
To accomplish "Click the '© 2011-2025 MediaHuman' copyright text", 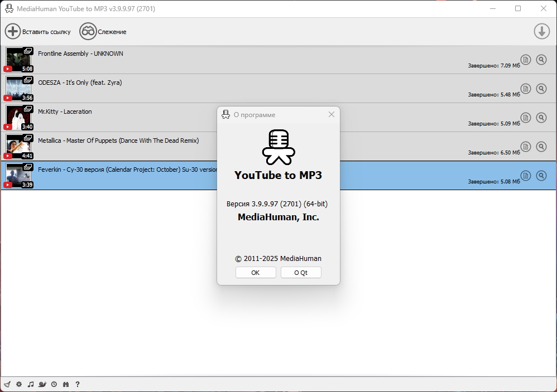I will [278, 259].
